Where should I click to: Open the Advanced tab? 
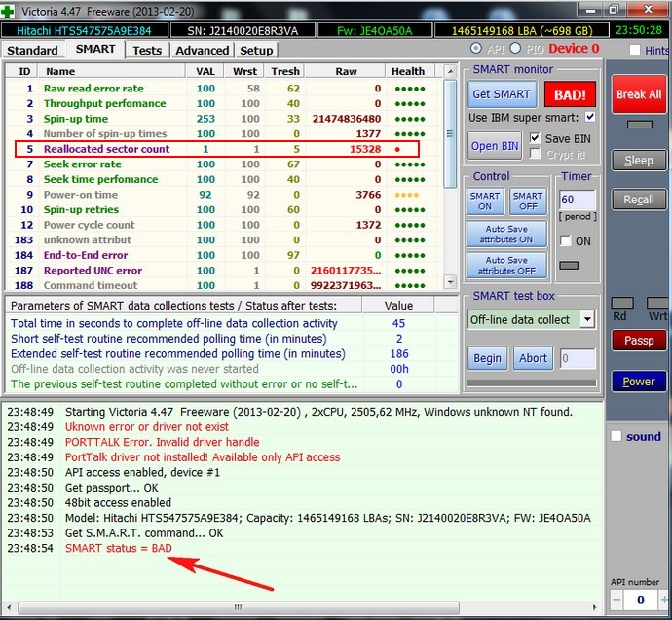(202, 50)
